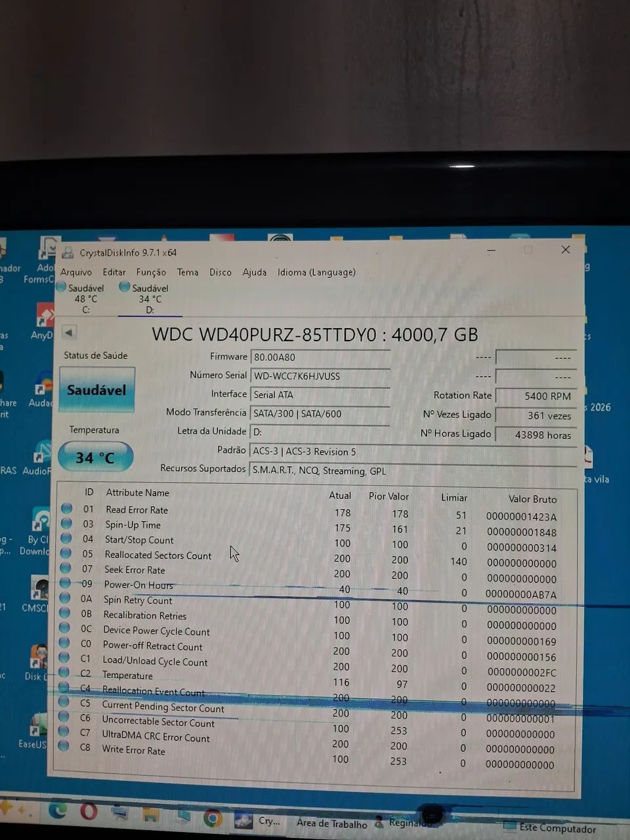
Task: Click status dot for Spin Retry Count
Action: [65, 598]
